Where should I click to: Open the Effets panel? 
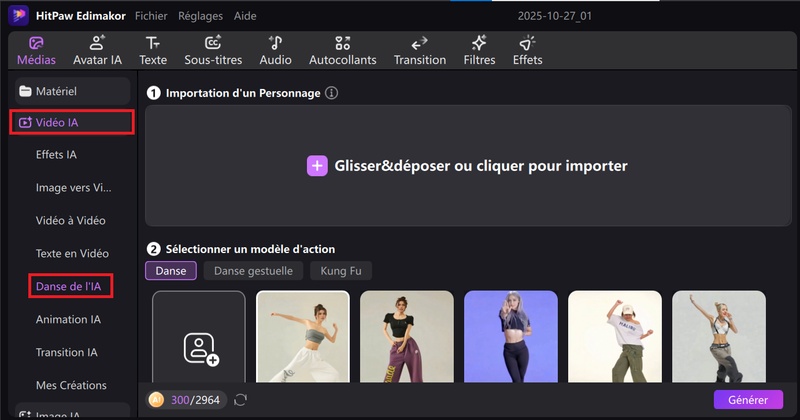[528, 51]
